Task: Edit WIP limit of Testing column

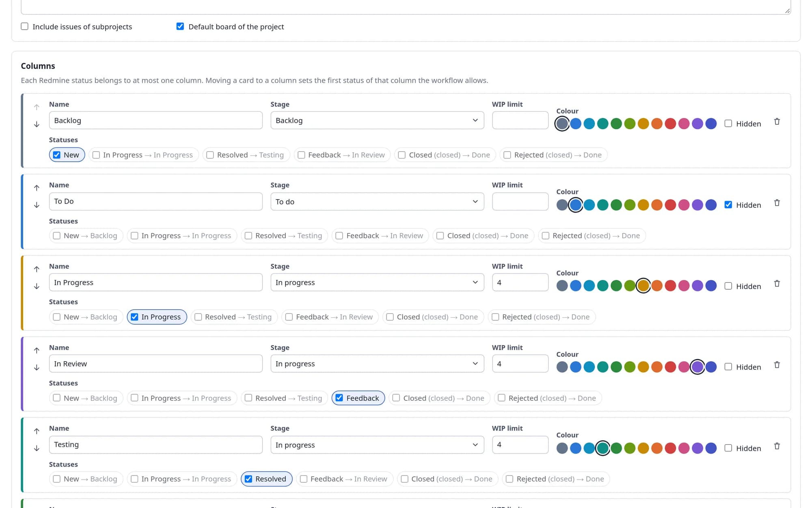Action: 520,445
